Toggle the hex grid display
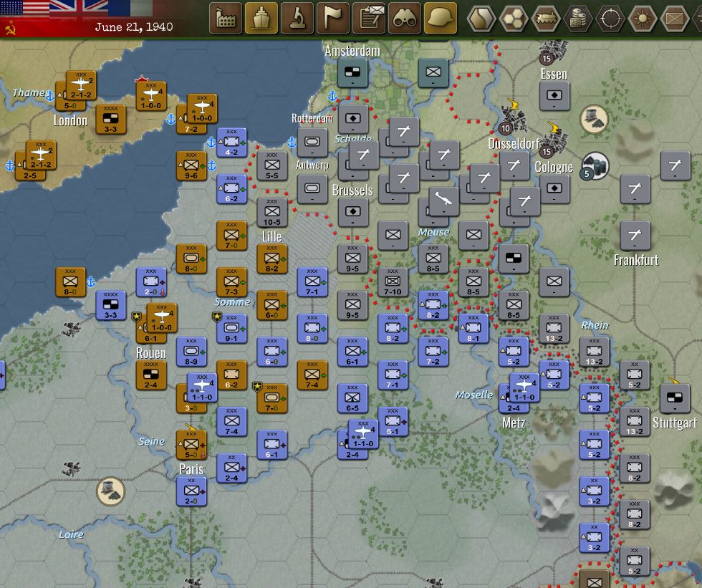The image size is (702, 588). 514,19
